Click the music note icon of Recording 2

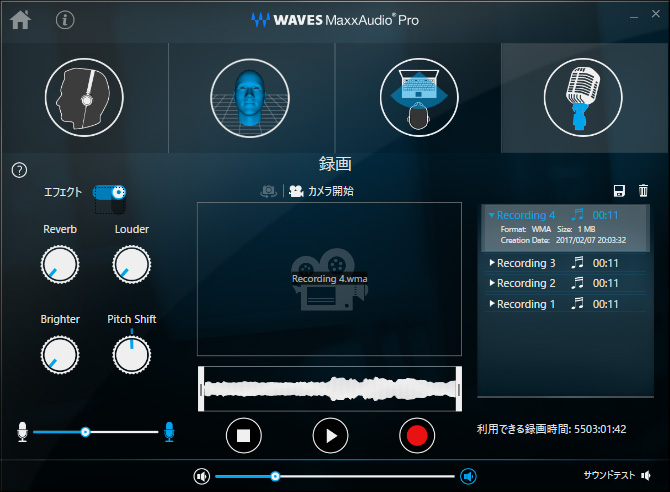577,282
